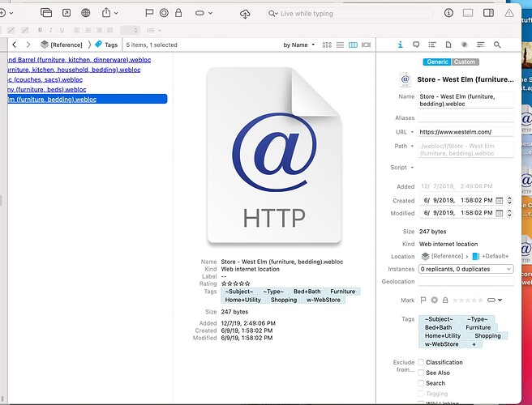Toggle the flag icon in the top toolbar
532x405 pixels.
point(149,13)
